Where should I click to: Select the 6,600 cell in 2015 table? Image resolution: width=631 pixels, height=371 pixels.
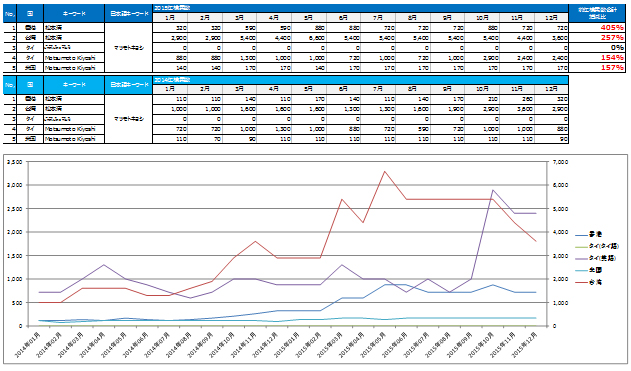309,38
